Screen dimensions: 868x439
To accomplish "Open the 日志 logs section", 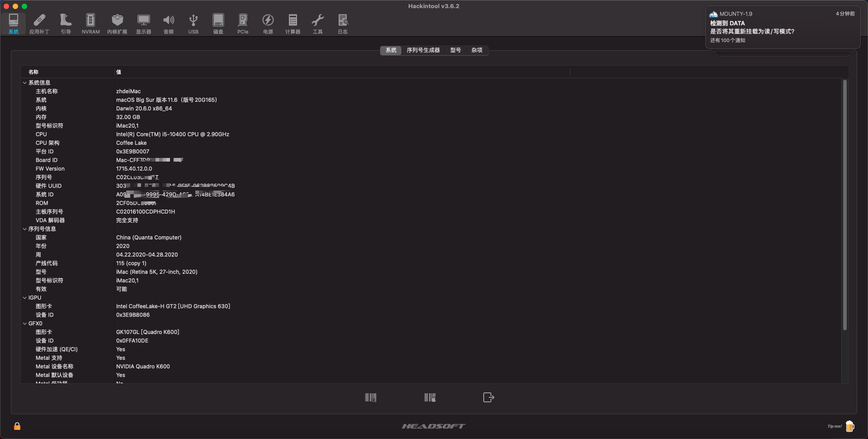I will [x=343, y=24].
